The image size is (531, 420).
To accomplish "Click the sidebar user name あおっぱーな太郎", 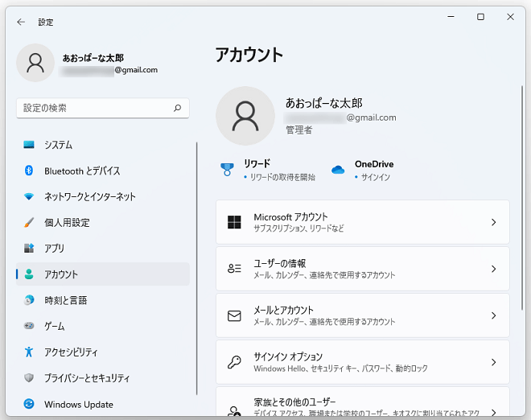I will tap(93, 58).
